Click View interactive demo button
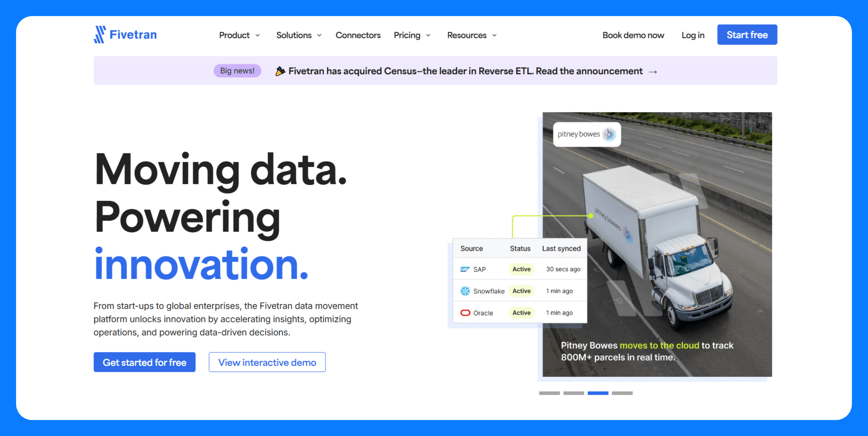This screenshot has width=868, height=436. (267, 362)
